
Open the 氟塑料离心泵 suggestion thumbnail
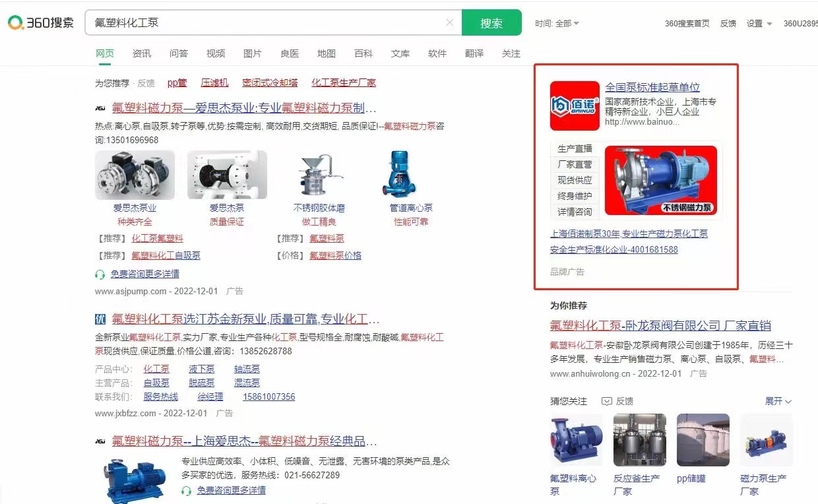click(577, 440)
